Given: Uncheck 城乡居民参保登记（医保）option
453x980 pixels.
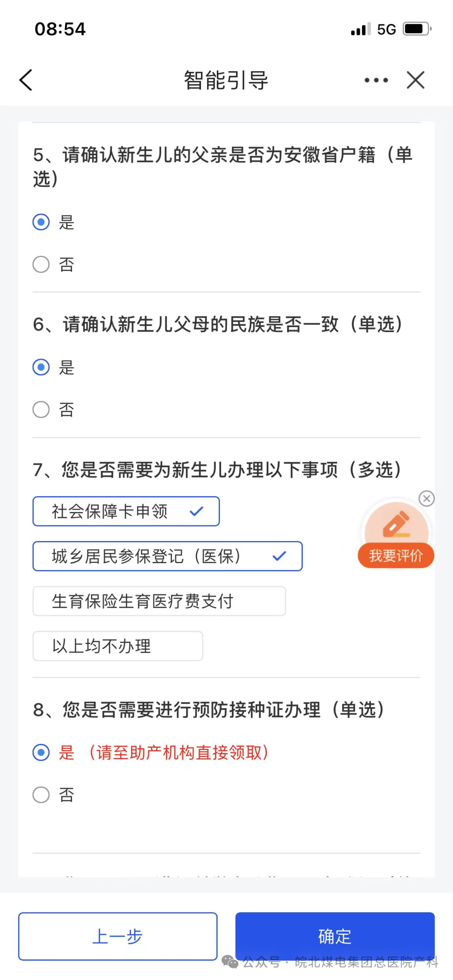Looking at the screenshot, I should [x=167, y=556].
